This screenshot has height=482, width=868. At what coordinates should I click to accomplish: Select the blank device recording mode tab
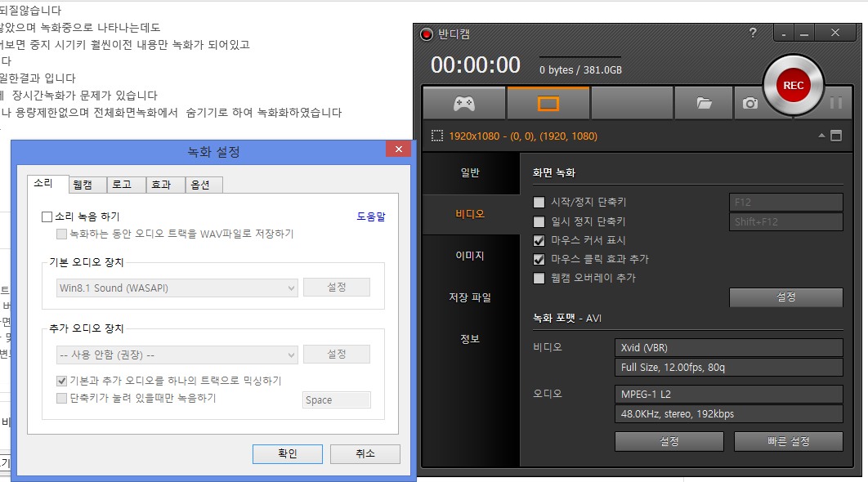click(x=632, y=103)
